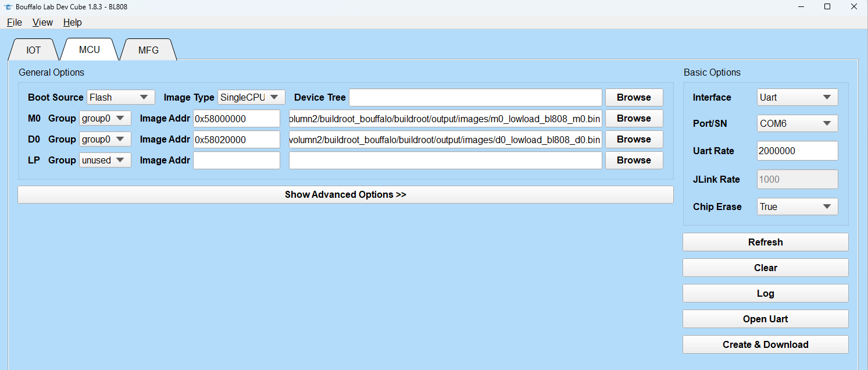Switch to the MFG tab

148,50
